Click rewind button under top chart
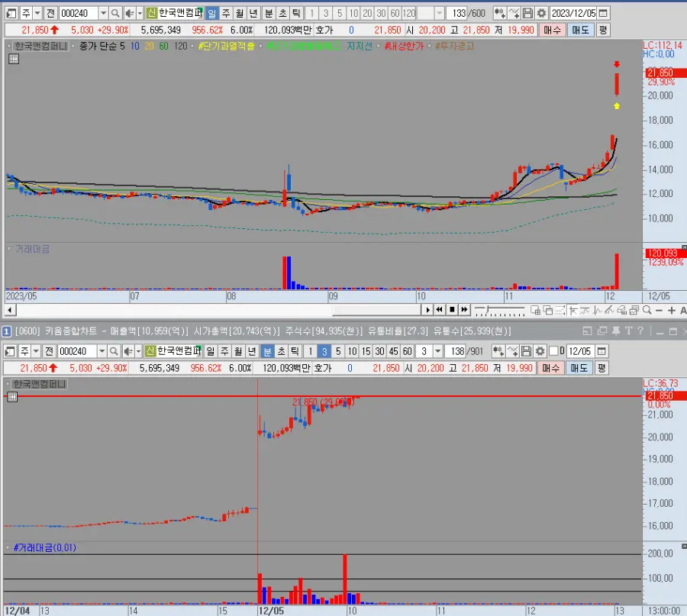Image resolution: width=687 pixels, height=616 pixels. click(x=440, y=310)
